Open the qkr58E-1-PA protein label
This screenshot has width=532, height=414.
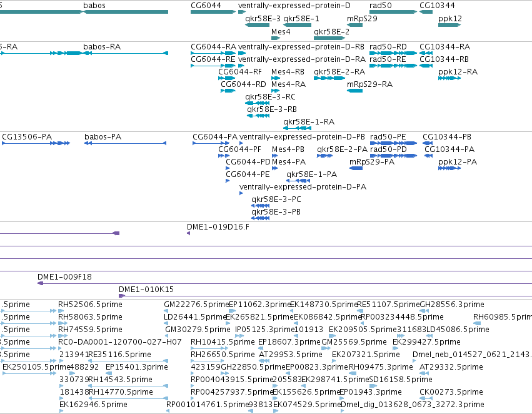coord(311,174)
